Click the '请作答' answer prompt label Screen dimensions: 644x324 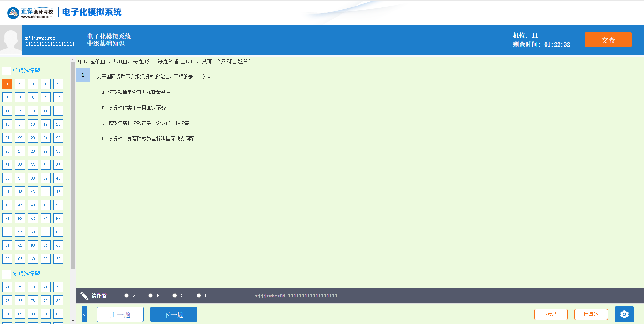click(x=99, y=296)
